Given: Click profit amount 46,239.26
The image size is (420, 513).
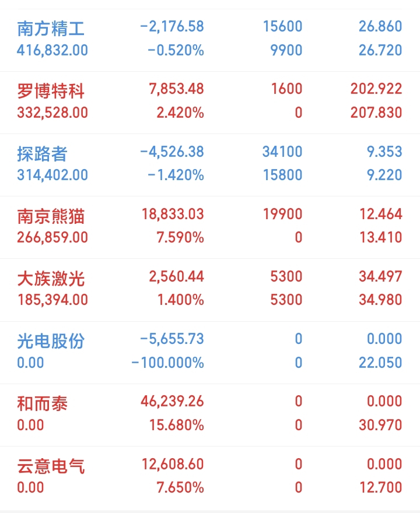Looking at the screenshot, I should pyautogui.click(x=172, y=401).
